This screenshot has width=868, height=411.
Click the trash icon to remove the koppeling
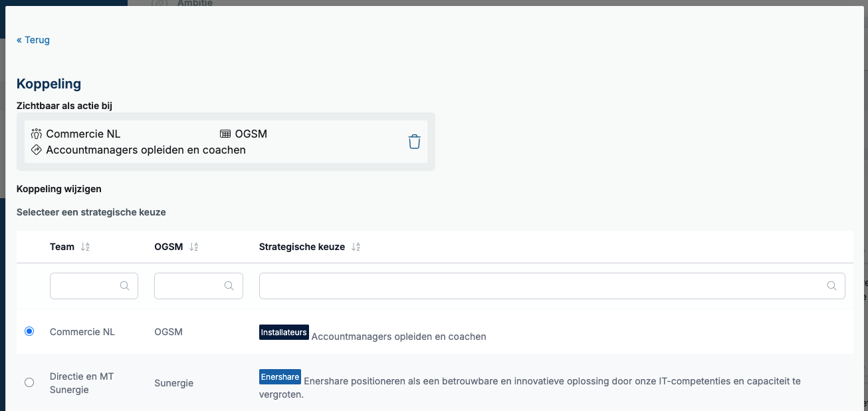click(x=414, y=141)
